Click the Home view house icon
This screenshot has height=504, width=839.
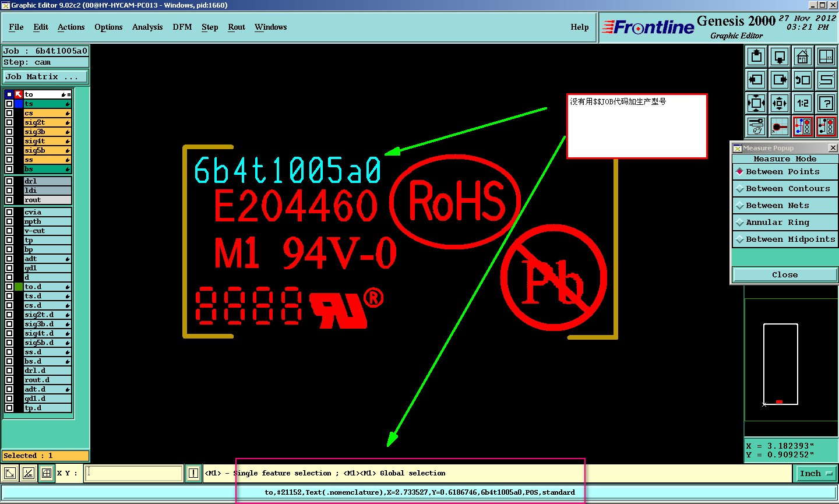[x=803, y=57]
